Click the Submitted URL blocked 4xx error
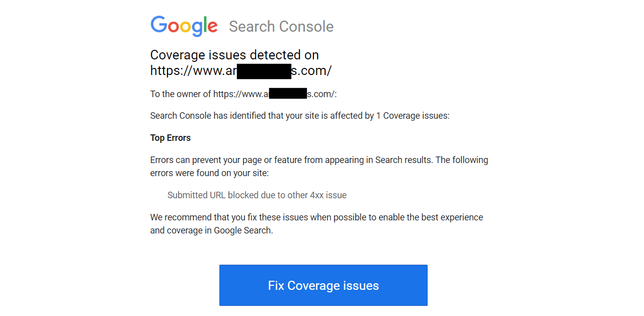644x316 pixels. pos(257,195)
